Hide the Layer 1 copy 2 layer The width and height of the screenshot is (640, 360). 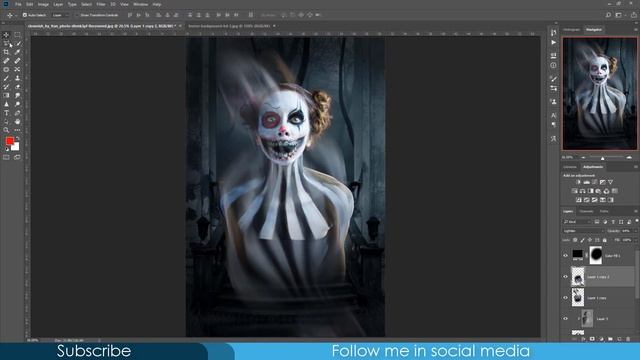tap(566, 277)
